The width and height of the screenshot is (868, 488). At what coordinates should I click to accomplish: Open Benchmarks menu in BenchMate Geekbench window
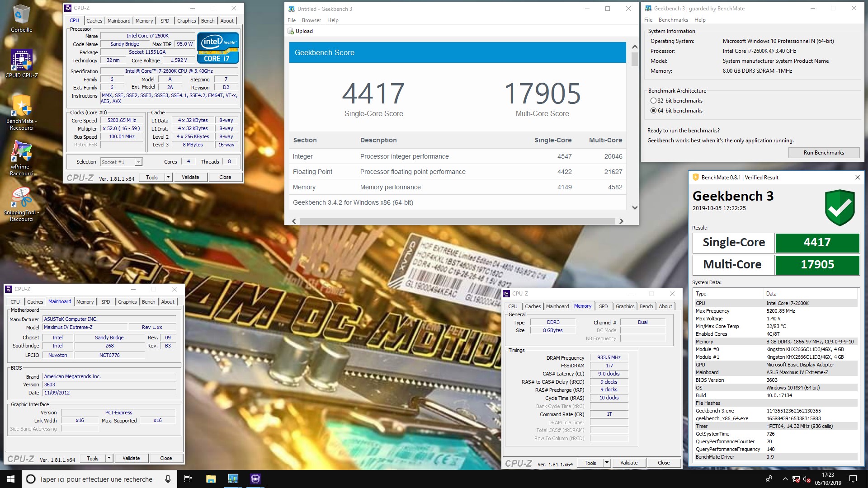tap(673, 20)
